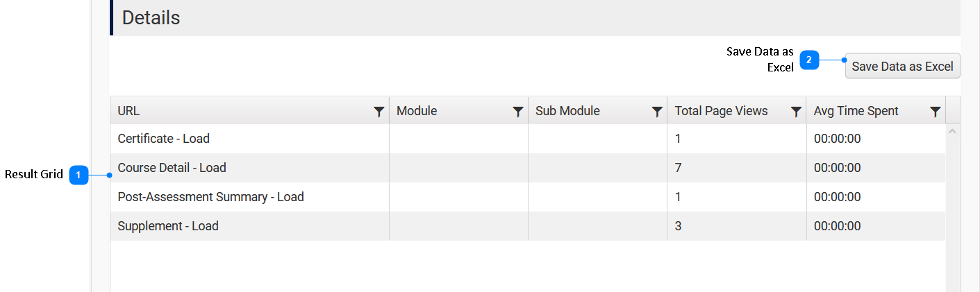
Task: Open the Sub Module column filter
Action: click(657, 112)
